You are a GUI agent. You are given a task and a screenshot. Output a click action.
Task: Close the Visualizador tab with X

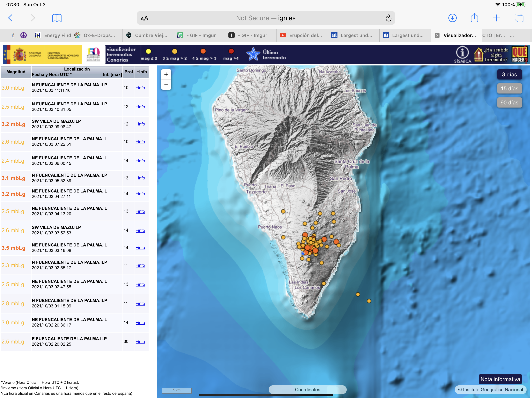tap(437, 35)
